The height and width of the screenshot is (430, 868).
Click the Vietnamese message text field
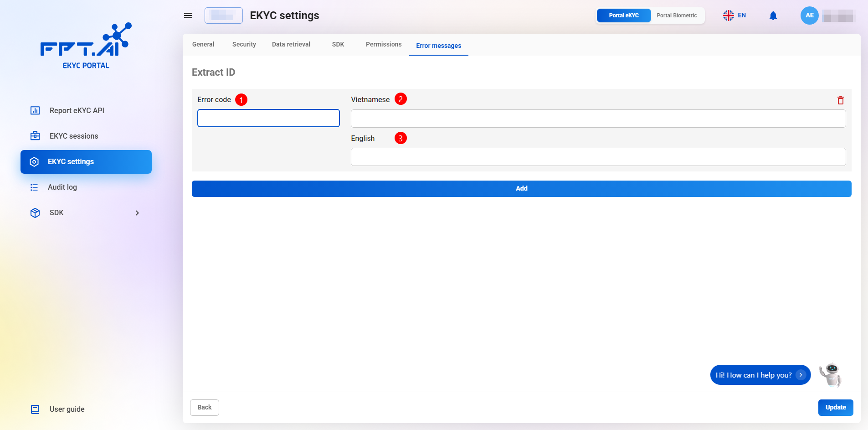(598, 119)
